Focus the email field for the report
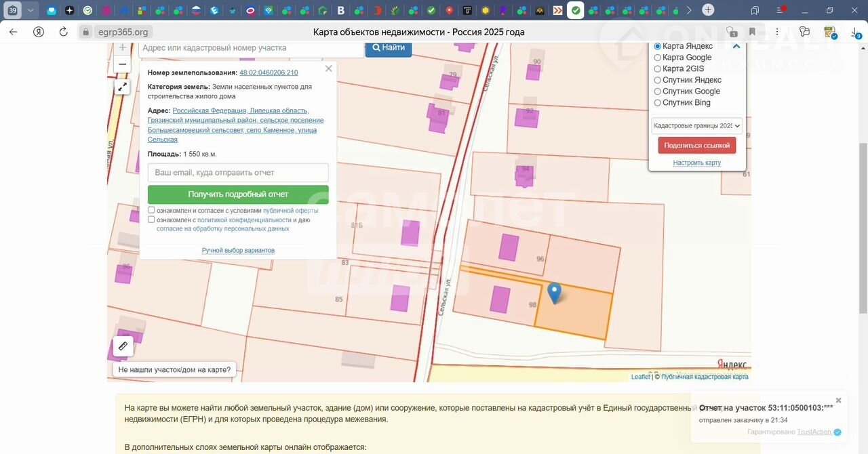Viewport: 868px width, 454px height. pyautogui.click(x=238, y=173)
